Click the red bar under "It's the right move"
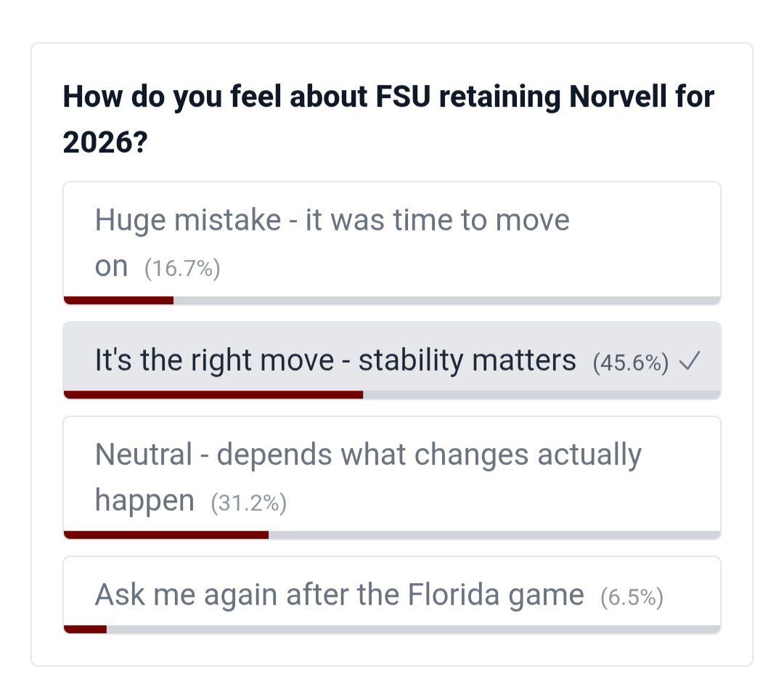 213,394
